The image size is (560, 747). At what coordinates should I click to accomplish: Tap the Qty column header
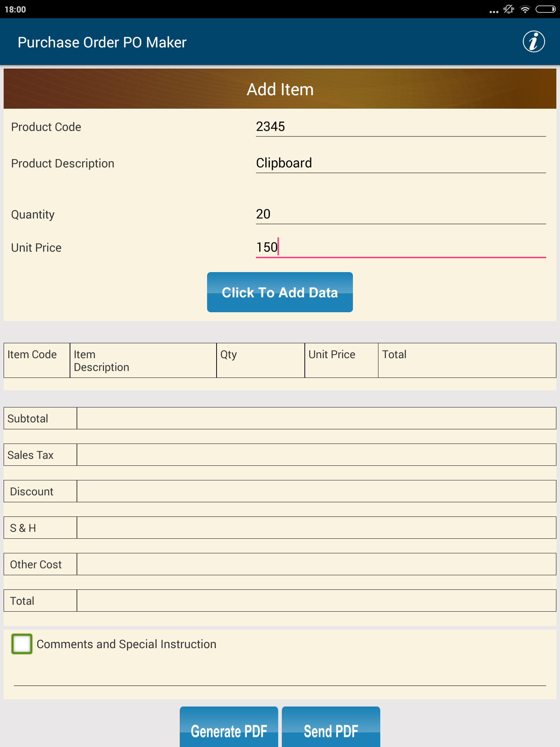coord(261,360)
